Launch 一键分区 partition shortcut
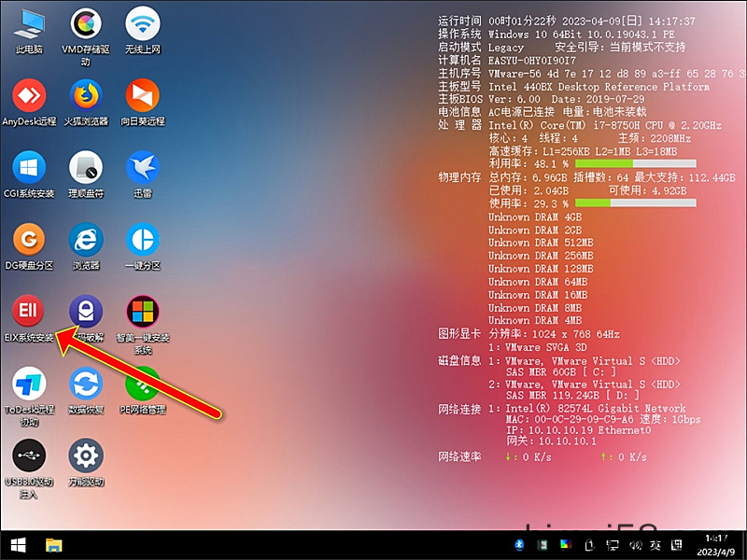The width and height of the screenshot is (747, 560). click(x=143, y=246)
